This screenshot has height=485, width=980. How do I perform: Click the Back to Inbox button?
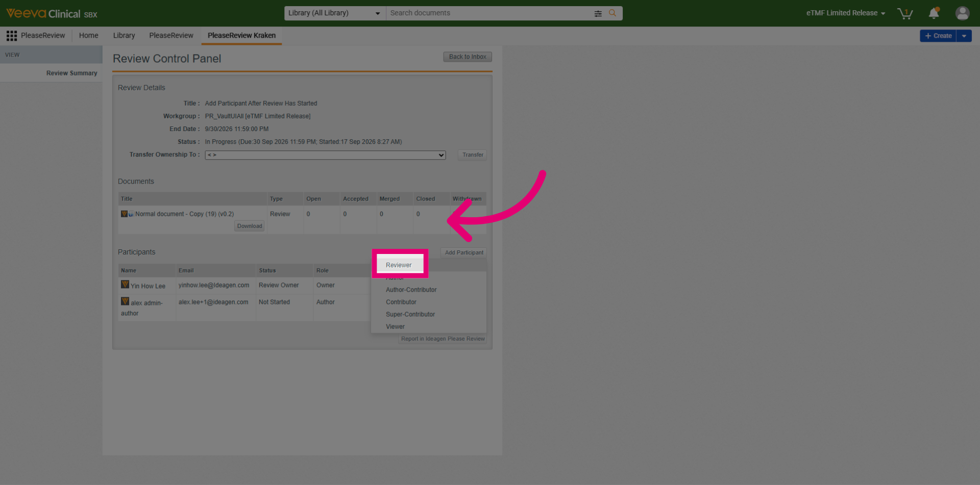(468, 57)
